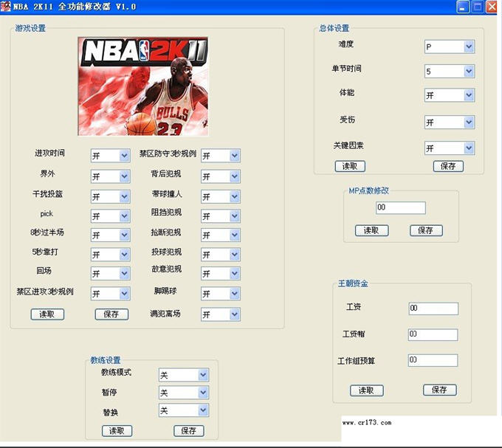Expand the 干扰投篮 combo box
Viewport: 502px width, 448px height.
[111, 196]
